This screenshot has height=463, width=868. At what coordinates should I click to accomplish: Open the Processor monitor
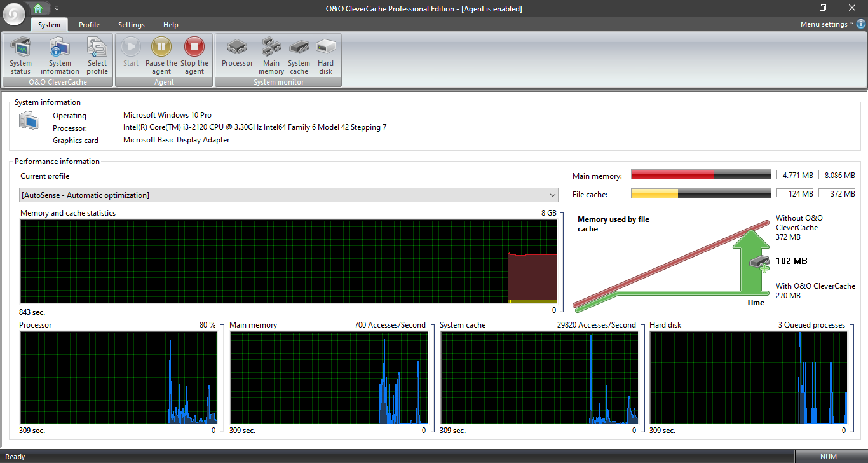click(237, 52)
